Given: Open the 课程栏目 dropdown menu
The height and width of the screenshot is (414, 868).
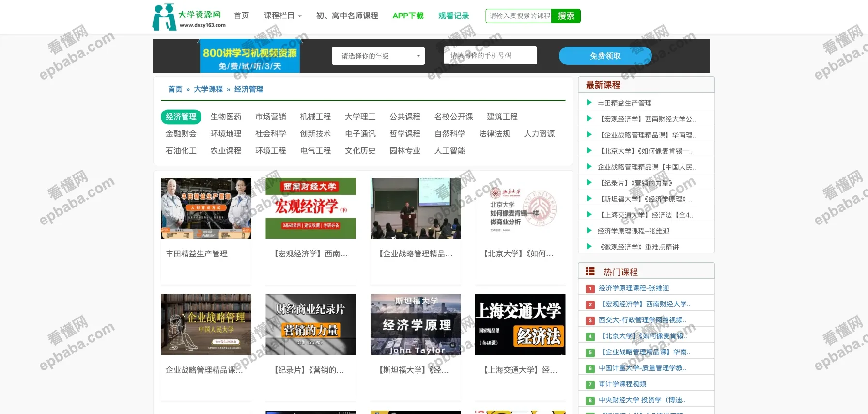Looking at the screenshot, I should pyautogui.click(x=282, y=16).
